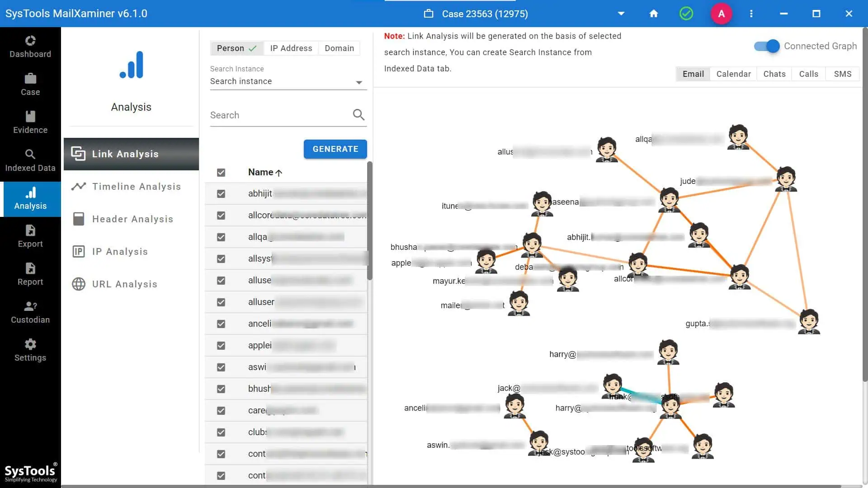The width and height of the screenshot is (868, 488).
Task: Switch to the Calls tab
Action: (808, 74)
